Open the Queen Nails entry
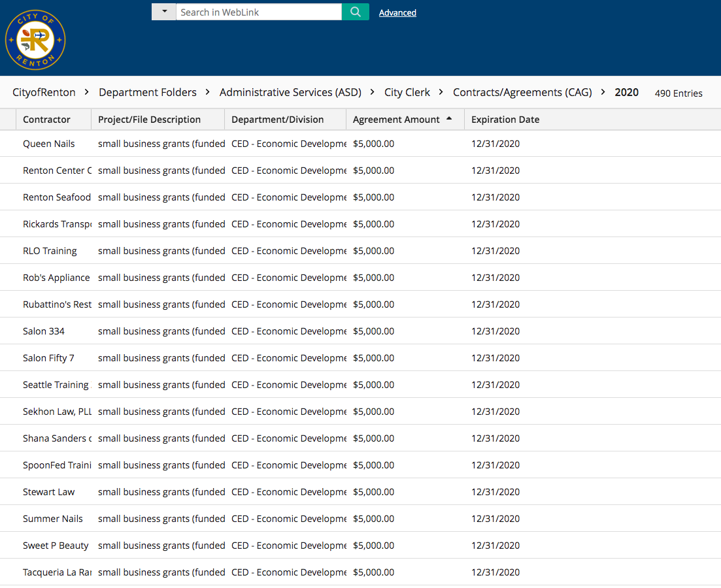 pyautogui.click(x=49, y=144)
